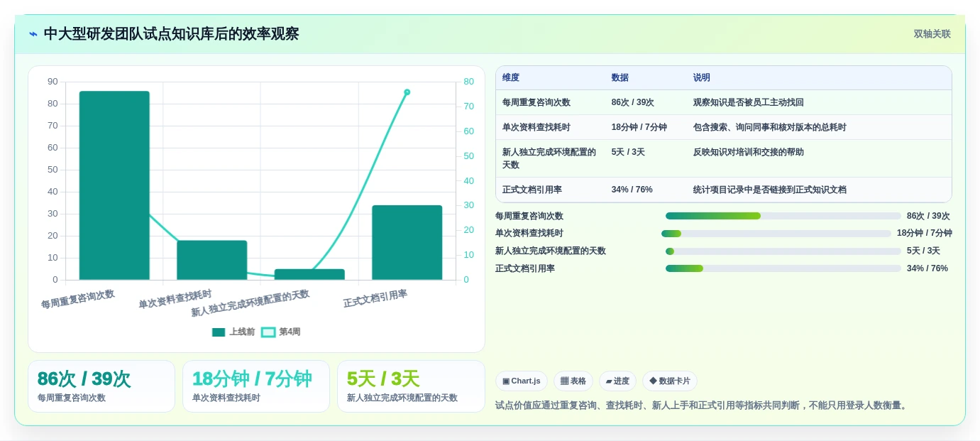Click table cell 34% / 76%
980x441 pixels.
coord(632,190)
